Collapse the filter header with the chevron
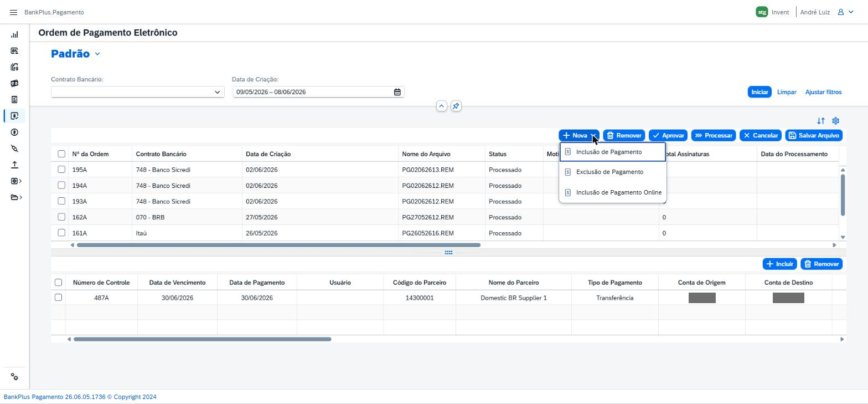This screenshot has width=868, height=404. tap(441, 106)
